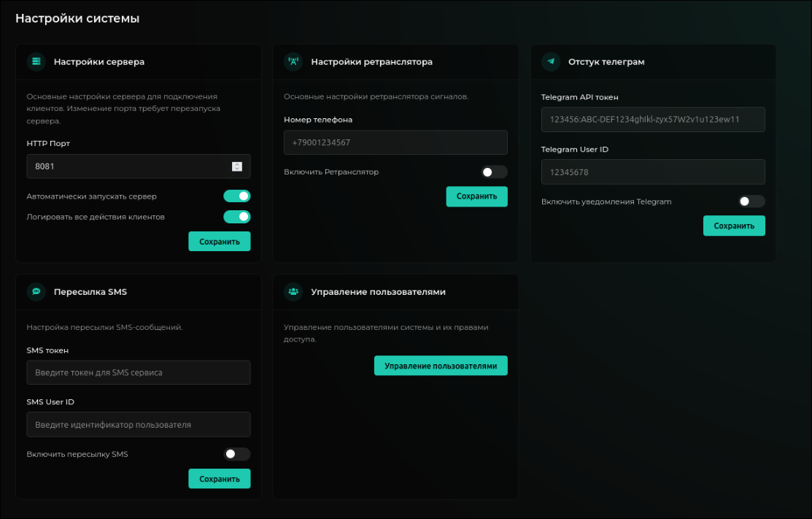The height and width of the screenshot is (519, 812).
Task: Focus the HTTP port field with 8081
Action: click(128, 166)
